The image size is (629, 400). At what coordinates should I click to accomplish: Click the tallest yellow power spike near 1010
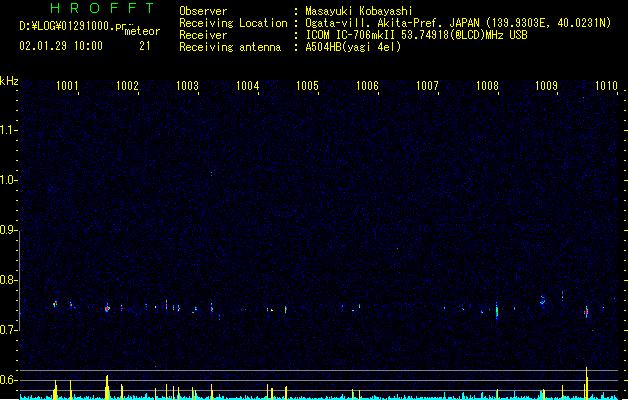coord(586,383)
